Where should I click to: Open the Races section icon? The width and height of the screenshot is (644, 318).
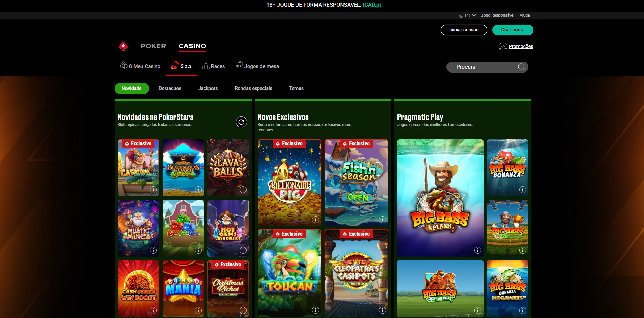[206, 66]
